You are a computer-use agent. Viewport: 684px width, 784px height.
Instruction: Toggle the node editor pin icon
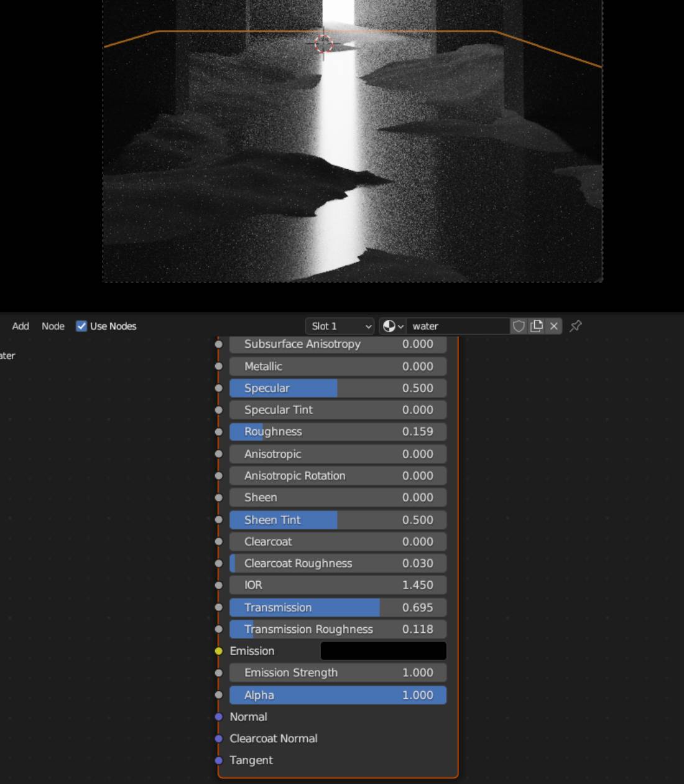[576, 326]
